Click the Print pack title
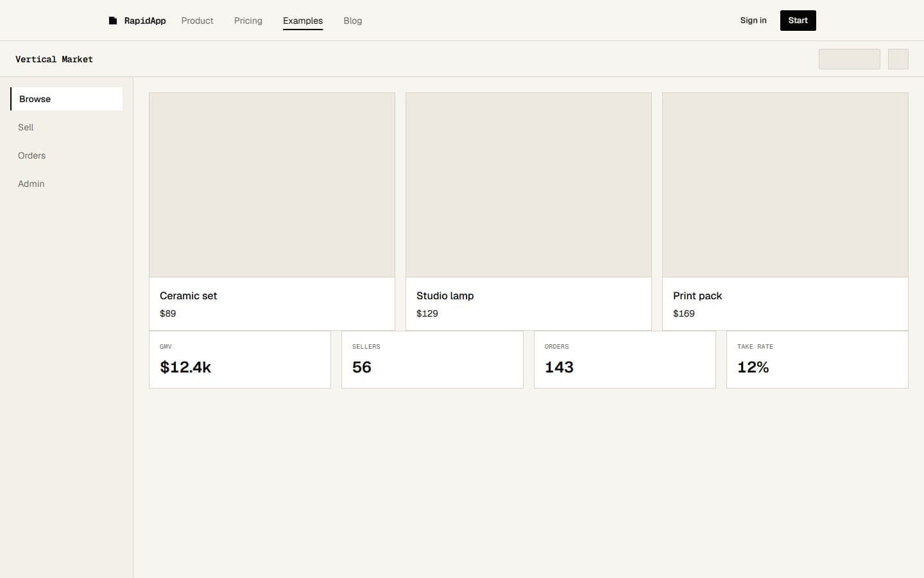The width and height of the screenshot is (924, 578). click(x=697, y=295)
